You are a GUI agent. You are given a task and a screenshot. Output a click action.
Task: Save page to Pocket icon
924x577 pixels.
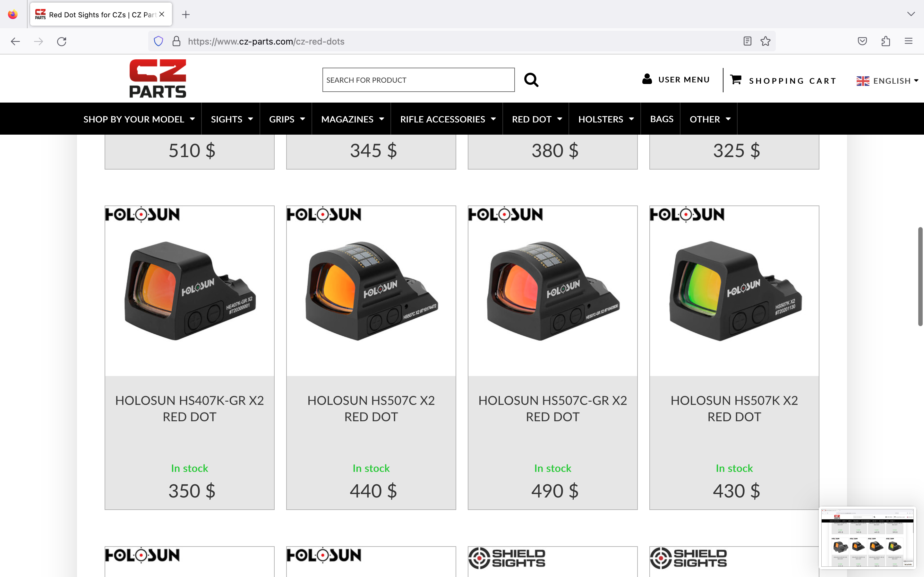(862, 41)
